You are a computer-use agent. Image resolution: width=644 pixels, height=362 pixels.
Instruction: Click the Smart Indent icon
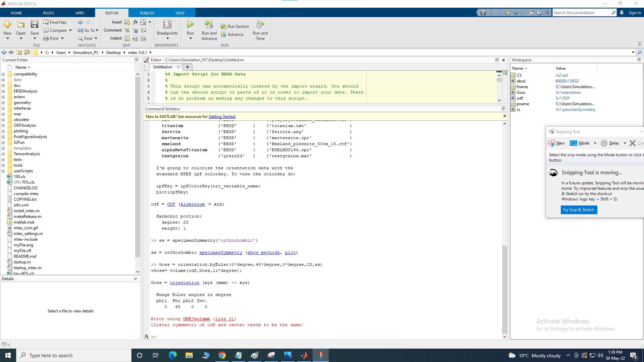tap(127, 38)
